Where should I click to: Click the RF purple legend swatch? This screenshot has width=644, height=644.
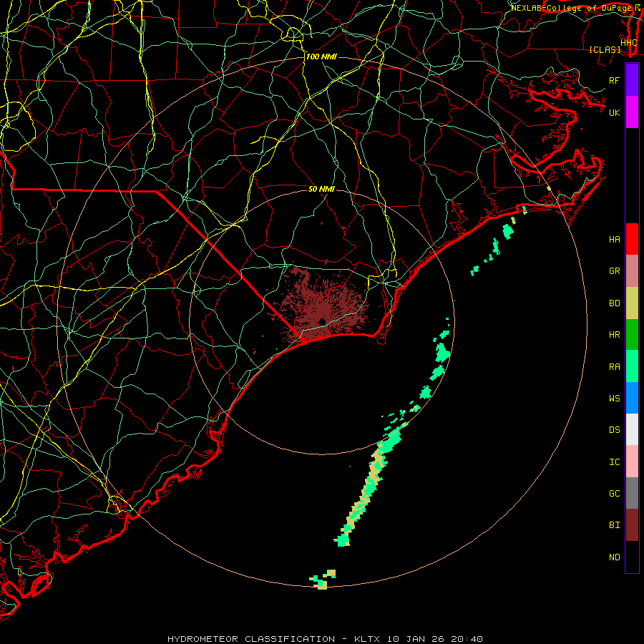pyautogui.click(x=632, y=80)
